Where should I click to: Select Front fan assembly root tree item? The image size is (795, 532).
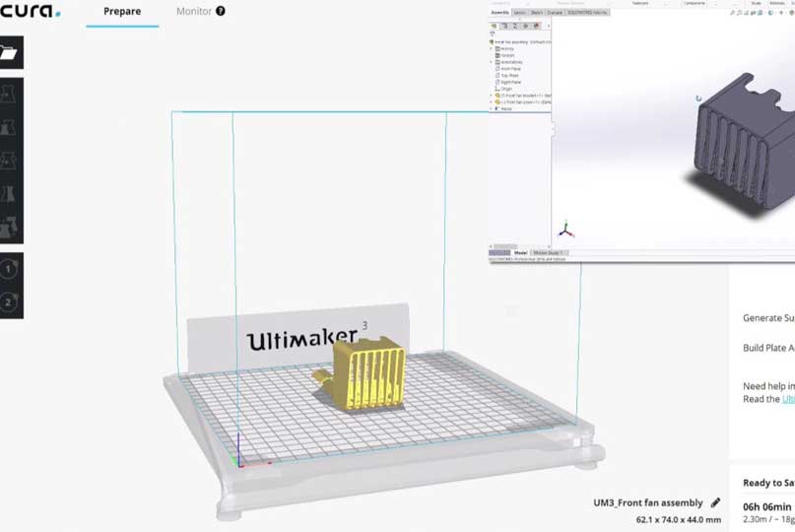coord(520,42)
